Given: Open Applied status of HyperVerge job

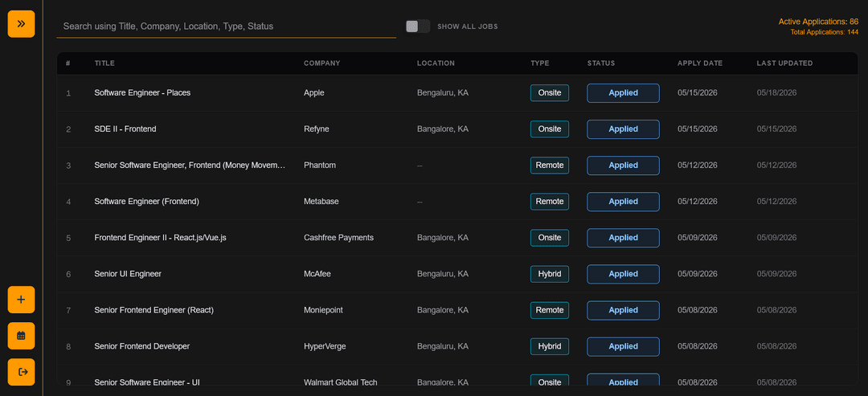Looking at the screenshot, I should 624,346.
